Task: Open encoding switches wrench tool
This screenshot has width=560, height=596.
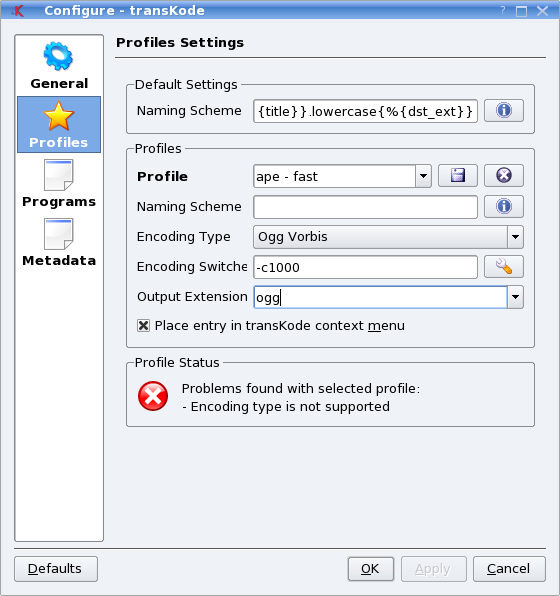Action: (x=504, y=267)
